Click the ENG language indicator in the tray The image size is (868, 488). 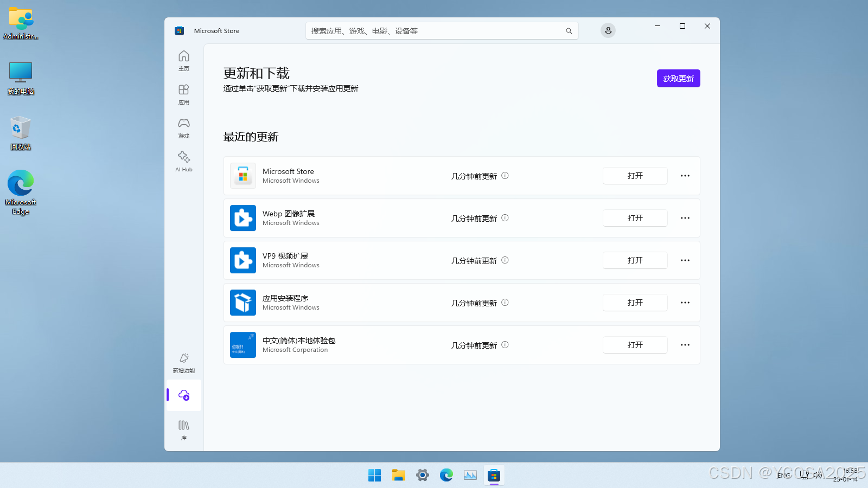[x=784, y=476]
